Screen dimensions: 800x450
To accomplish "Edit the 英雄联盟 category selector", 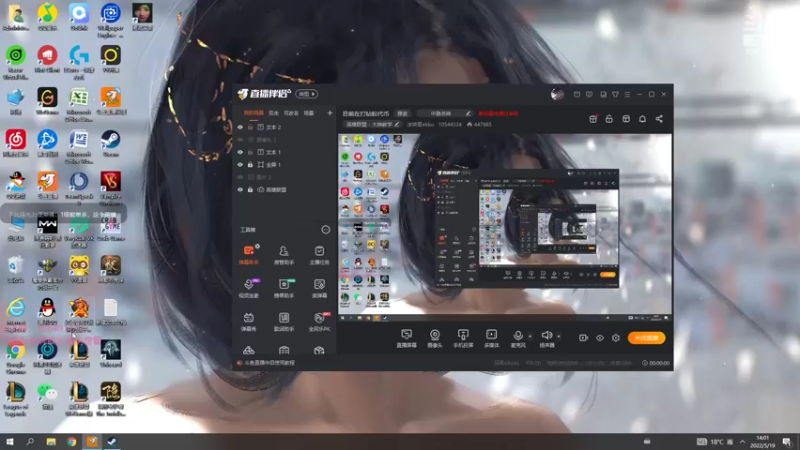I will pos(372,124).
